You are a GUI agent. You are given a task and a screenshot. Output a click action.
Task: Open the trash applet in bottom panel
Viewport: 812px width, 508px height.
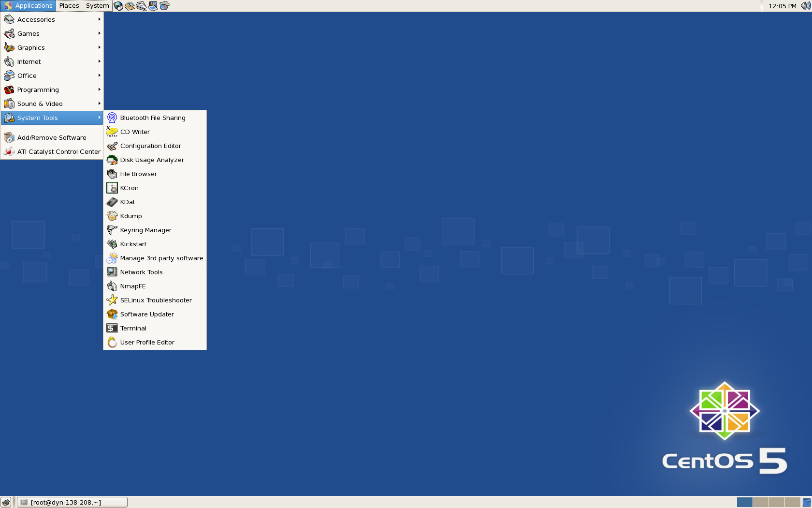tap(807, 502)
